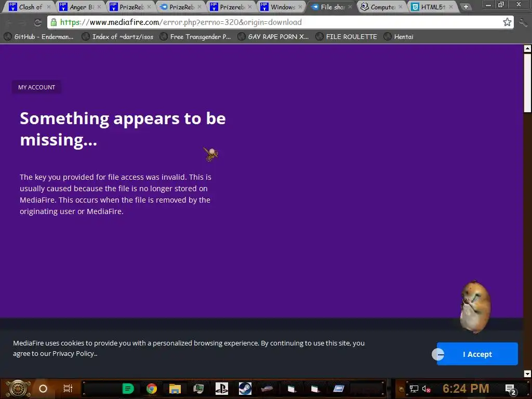Open Cortana circle on the taskbar

[x=43, y=389]
